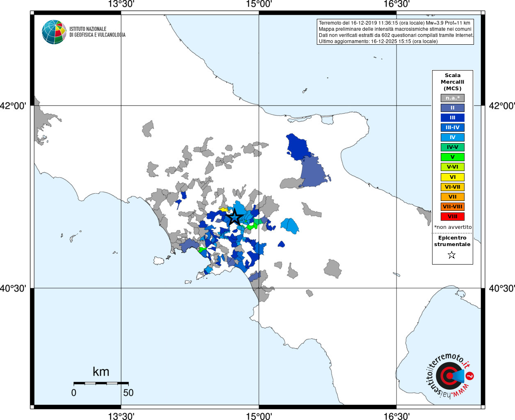Click the bottom 13°30' longitude label
515x420 pixels.
(121, 416)
